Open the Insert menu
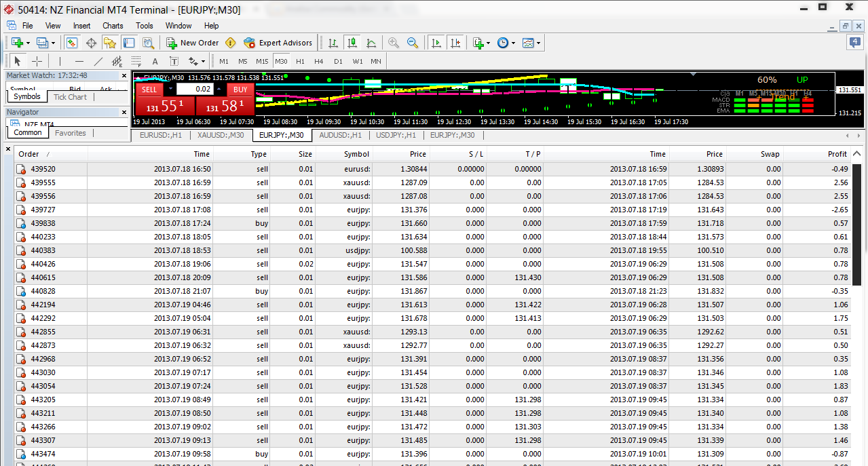 [81, 26]
